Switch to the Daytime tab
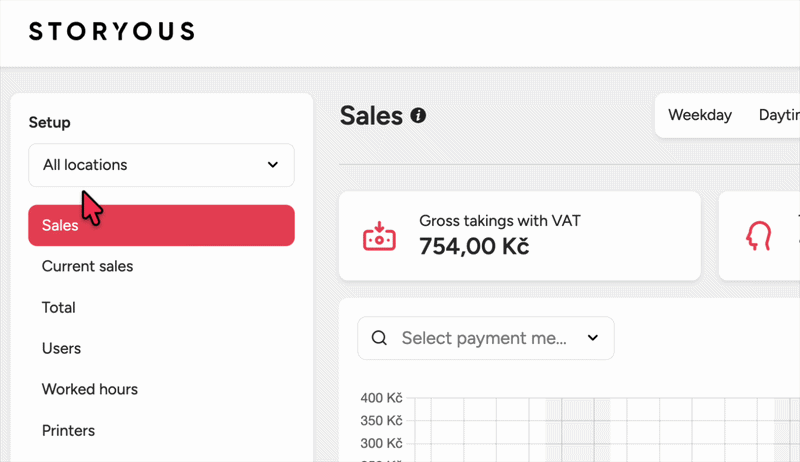The image size is (800, 462). [779, 115]
